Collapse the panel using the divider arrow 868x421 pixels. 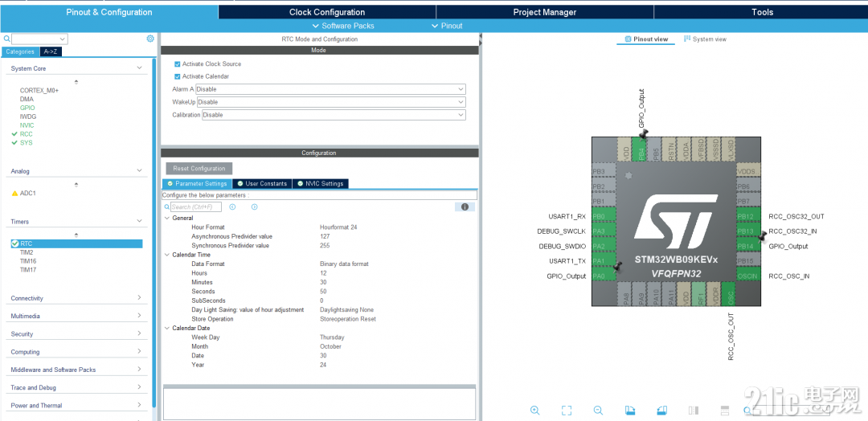[481, 36]
